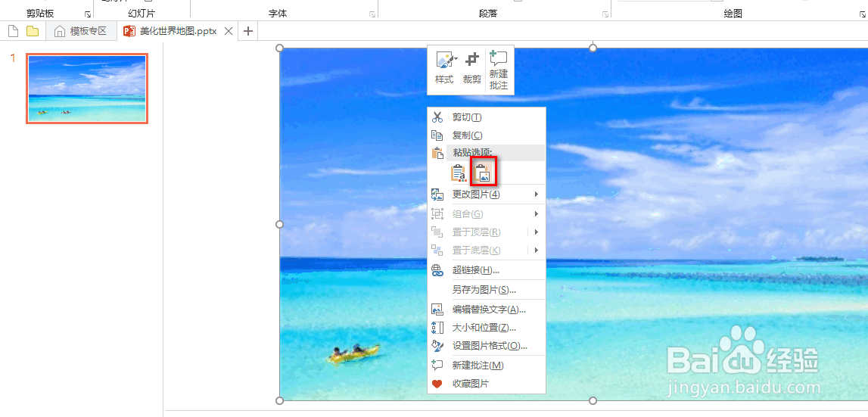Paste as picture option icon

484,171
